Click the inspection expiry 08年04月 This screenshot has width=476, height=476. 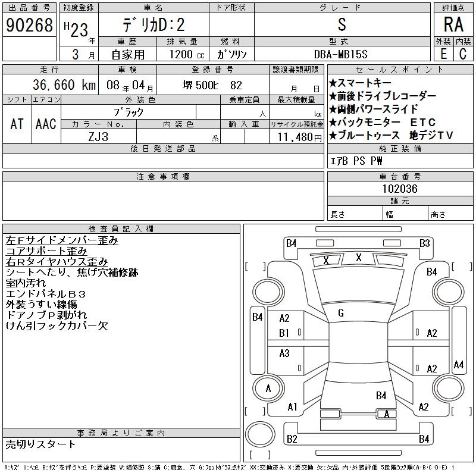pos(130,86)
